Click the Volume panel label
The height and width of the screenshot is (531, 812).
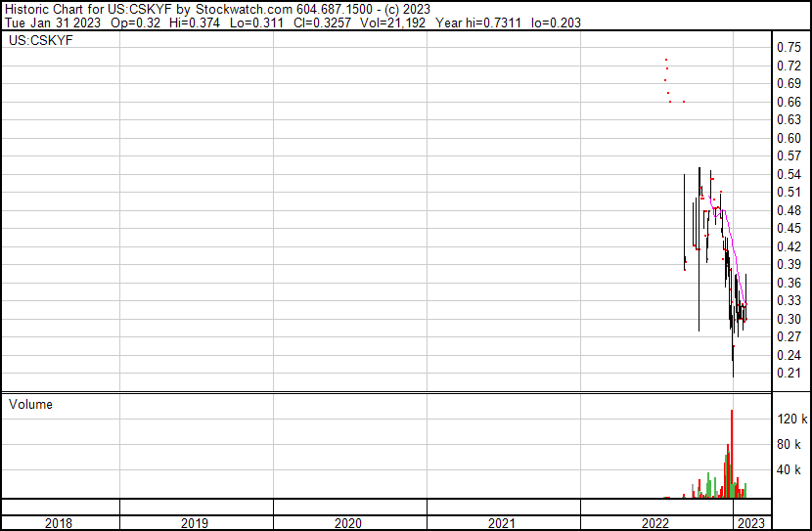(30, 404)
